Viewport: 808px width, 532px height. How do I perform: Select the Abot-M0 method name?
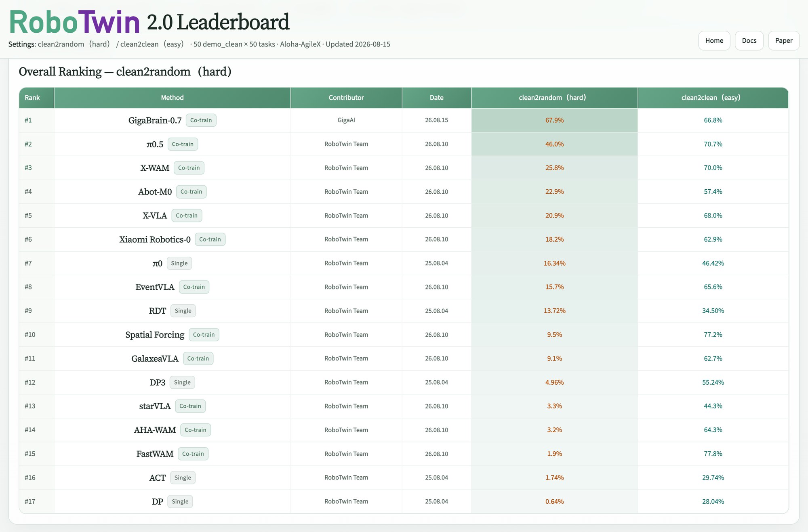point(155,192)
